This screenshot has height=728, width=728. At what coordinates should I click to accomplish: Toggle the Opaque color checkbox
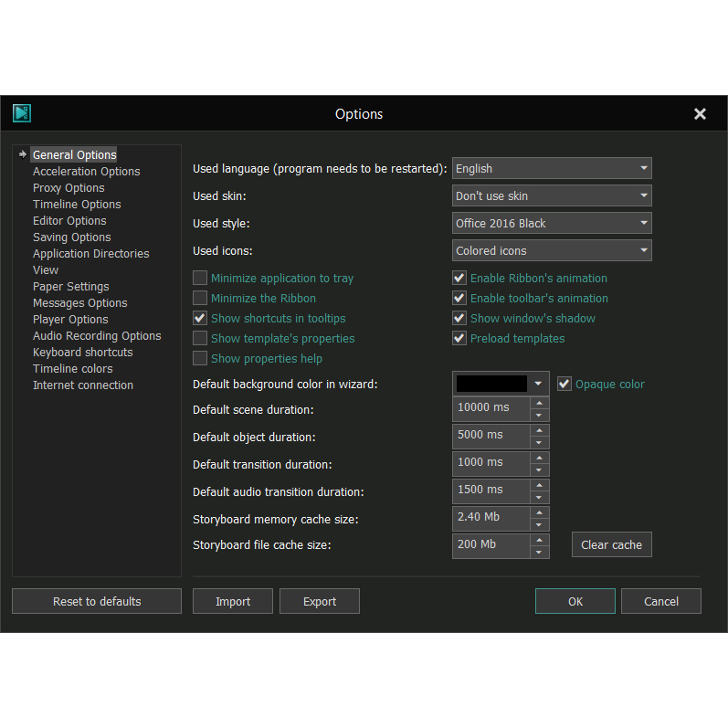click(564, 385)
